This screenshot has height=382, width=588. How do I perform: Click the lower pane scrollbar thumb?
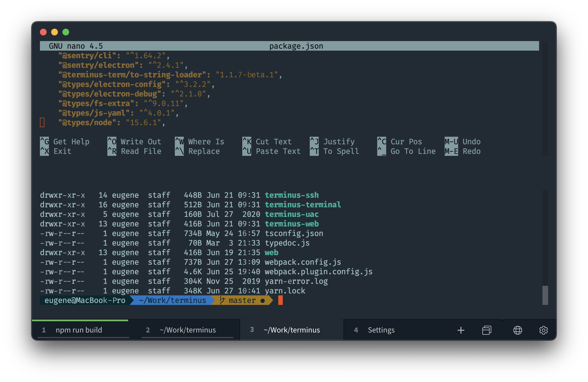coord(545,295)
